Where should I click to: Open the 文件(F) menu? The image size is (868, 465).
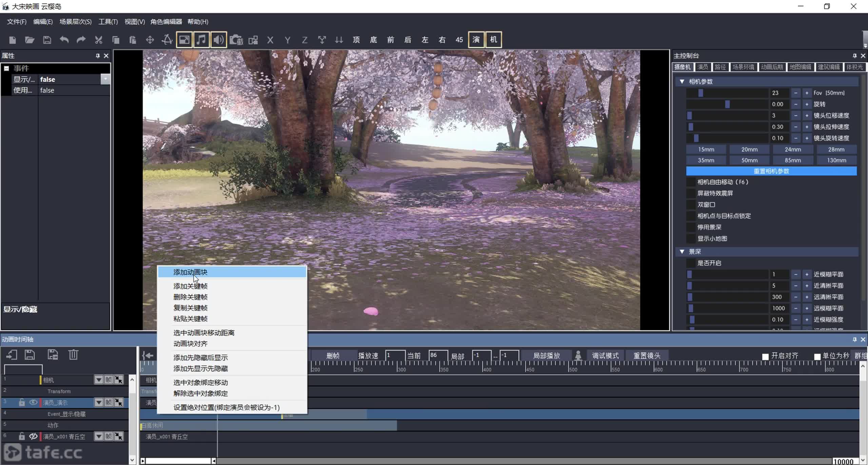(17, 22)
